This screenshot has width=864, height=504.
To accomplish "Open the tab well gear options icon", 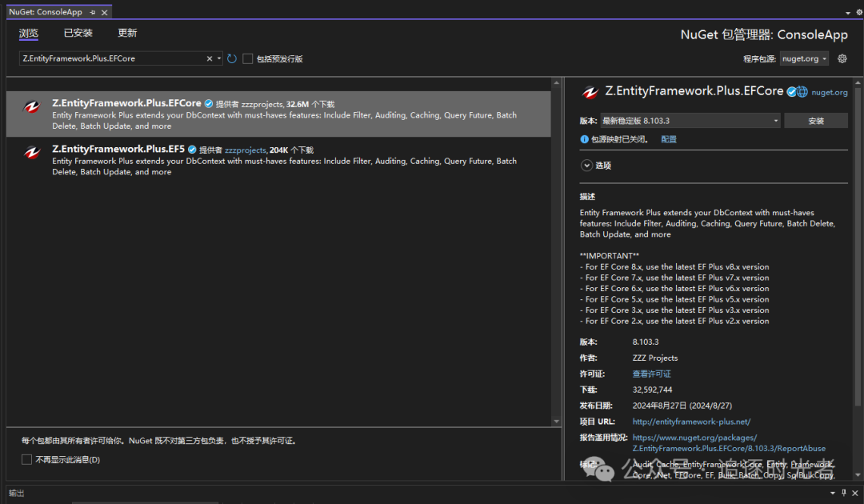I will [859, 12].
